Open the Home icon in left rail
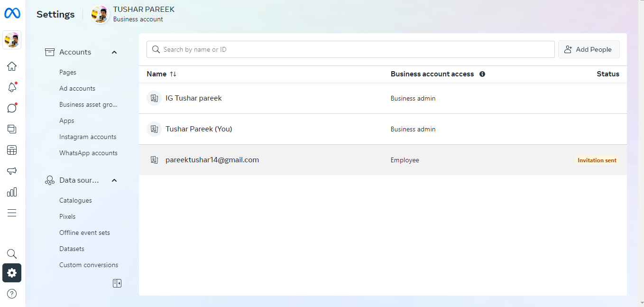The width and height of the screenshot is (644, 307). (x=12, y=66)
